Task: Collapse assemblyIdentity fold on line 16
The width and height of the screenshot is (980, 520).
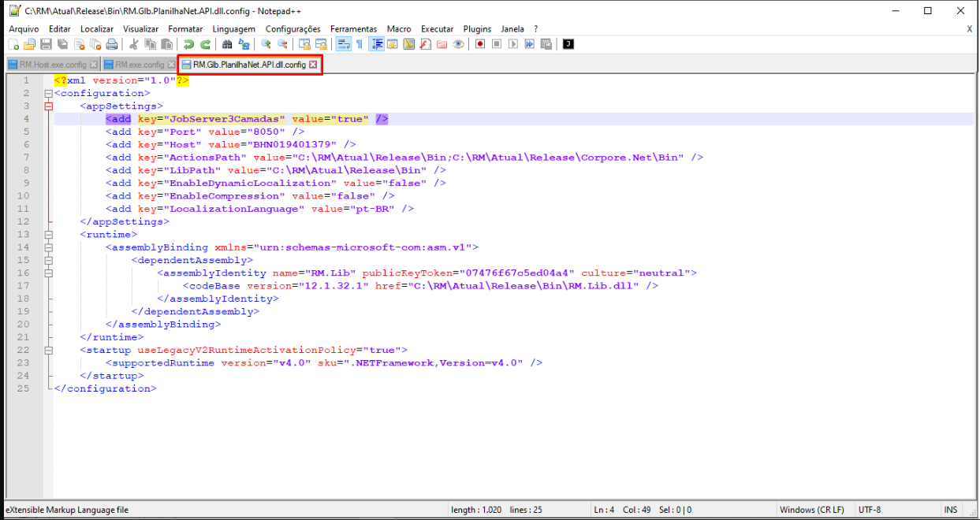Action: click(48, 273)
